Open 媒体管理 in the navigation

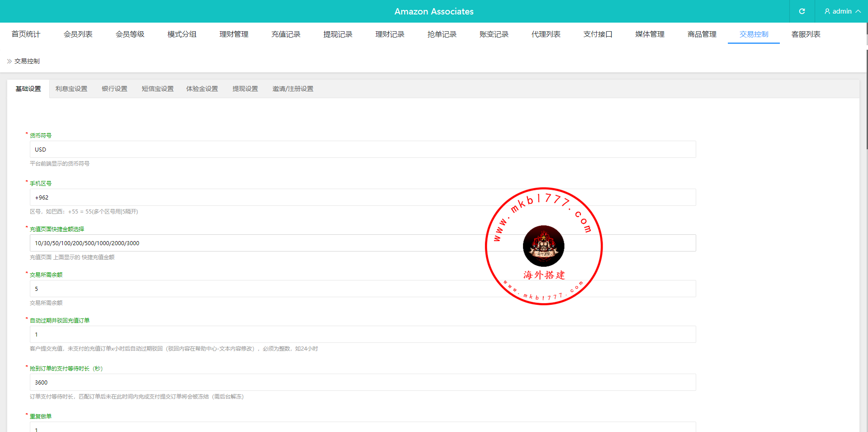tap(650, 34)
